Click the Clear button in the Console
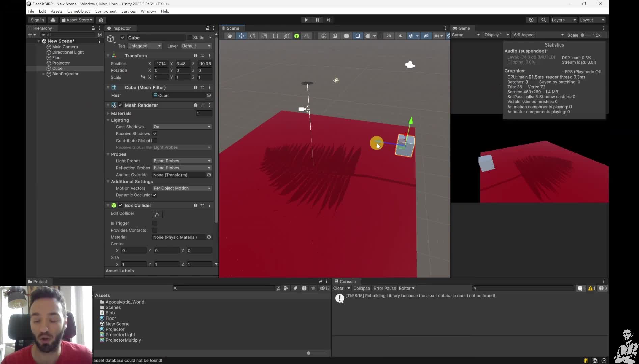 pos(339,288)
